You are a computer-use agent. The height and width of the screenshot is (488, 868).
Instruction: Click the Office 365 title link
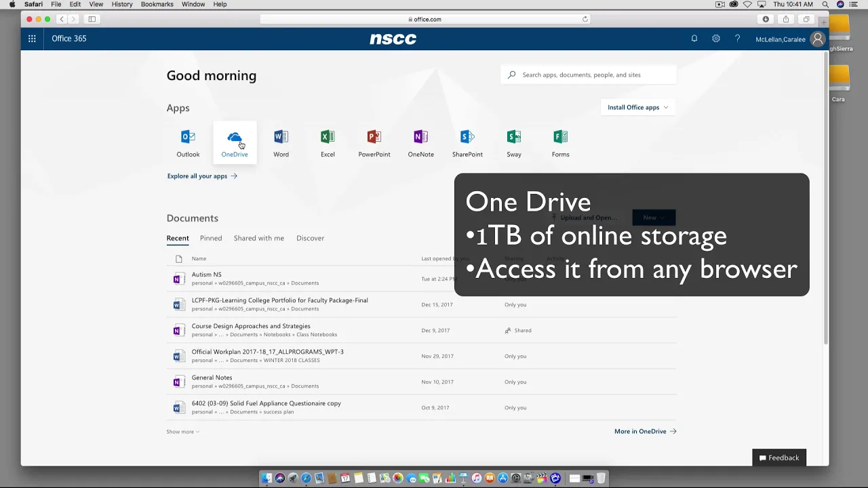coord(69,39)
